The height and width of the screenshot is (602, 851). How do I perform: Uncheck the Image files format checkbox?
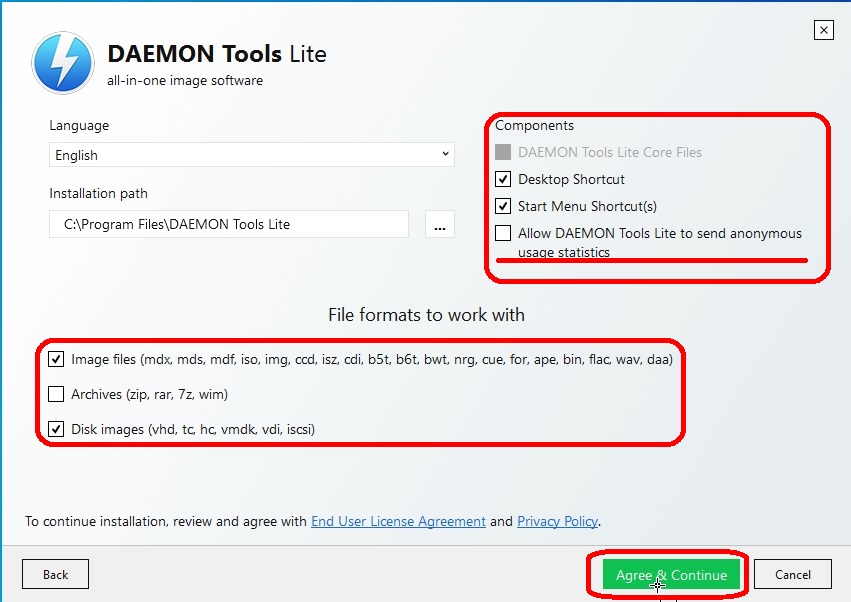56,359
